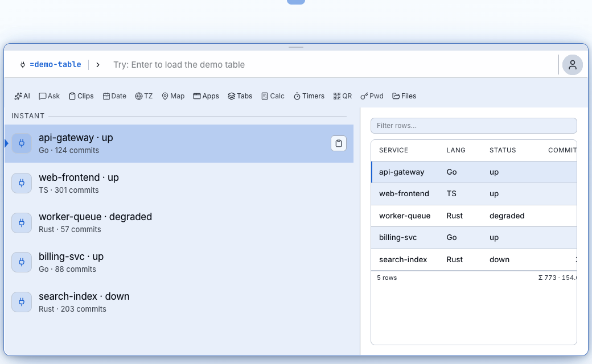This screenshot has height=364, width=592.
Task: Select the worker-queue · degraded result
Action: click(179, 223)
